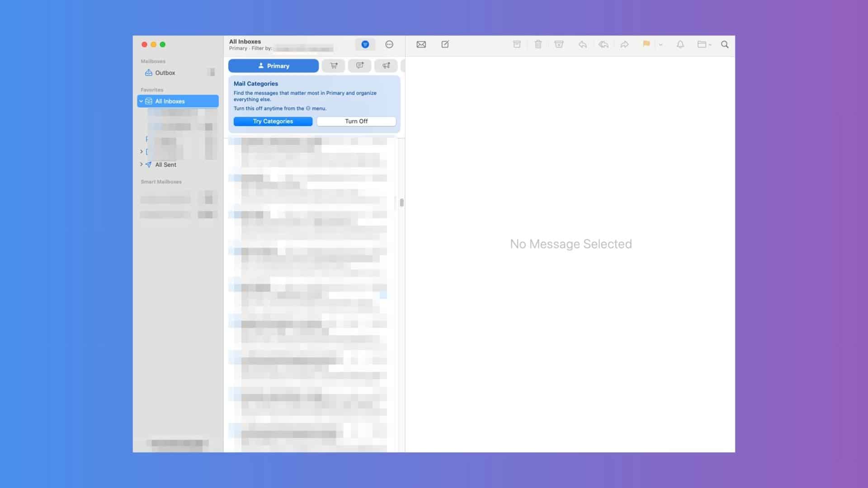Click the Turn Off button
Image resolution: width=868 pixels, height=488 pixels.
pos(356,121)
